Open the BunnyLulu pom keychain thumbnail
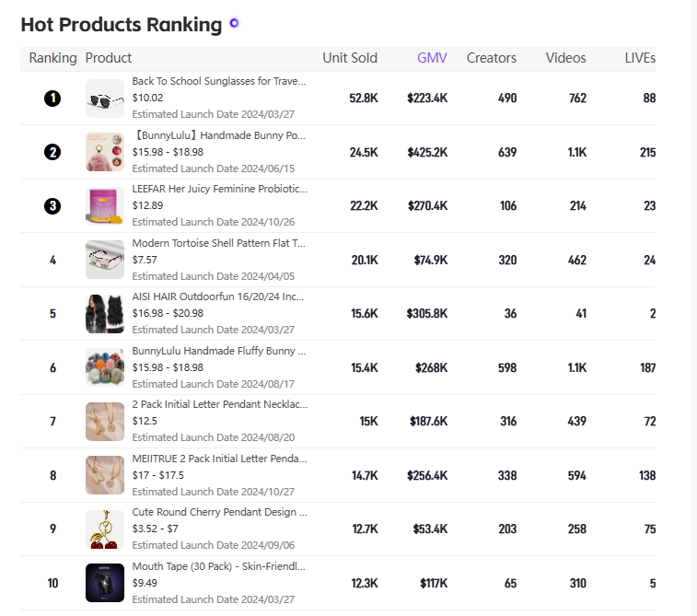Viewport: 697px width, 616px height. [105, 153]
